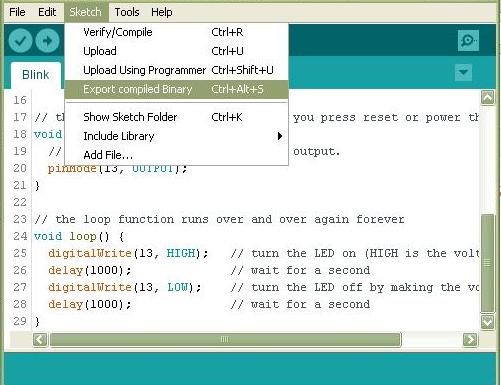Click the horizontal scrollbar left arrow
The width and height of the screenshot is (501, 385).
coord(40,340)
